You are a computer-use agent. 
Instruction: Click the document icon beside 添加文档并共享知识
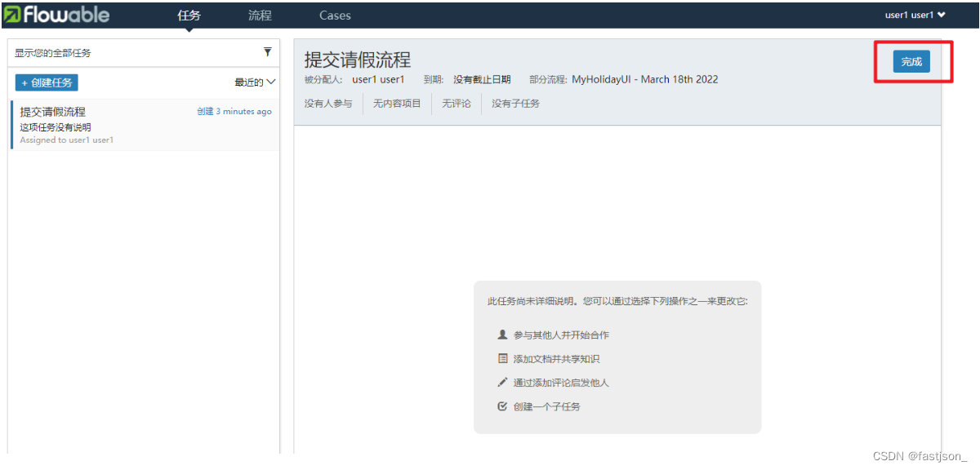click(x=503, y=357)
